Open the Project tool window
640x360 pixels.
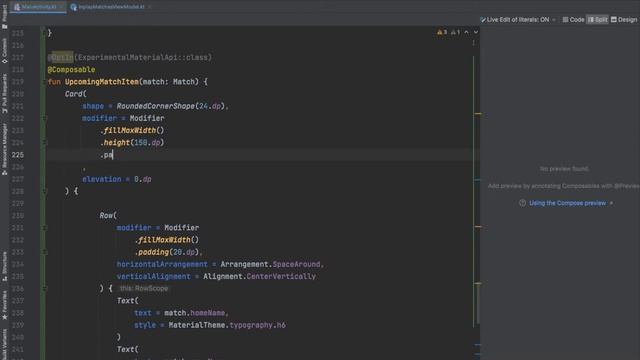(4, 16)
